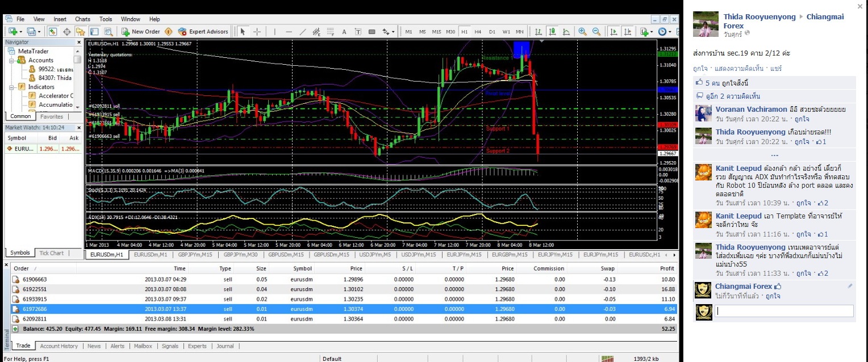Open Thida Rooyuenyong profile link in post
Image resolution: width=868 pixels, height=362 pixels.
(759, 17)
